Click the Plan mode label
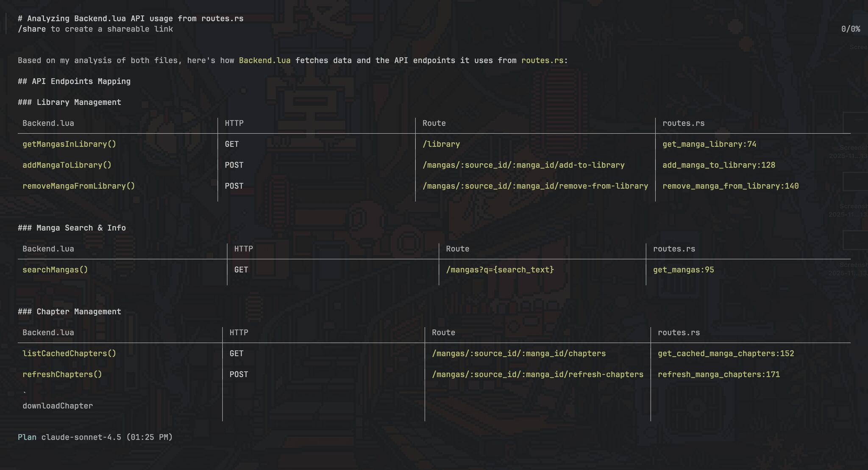The width and height of the screenshot is (868, 470). point(27,437)
